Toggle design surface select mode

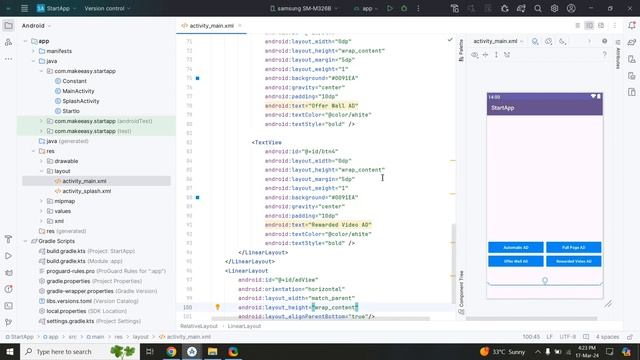[x=535, y=41]
